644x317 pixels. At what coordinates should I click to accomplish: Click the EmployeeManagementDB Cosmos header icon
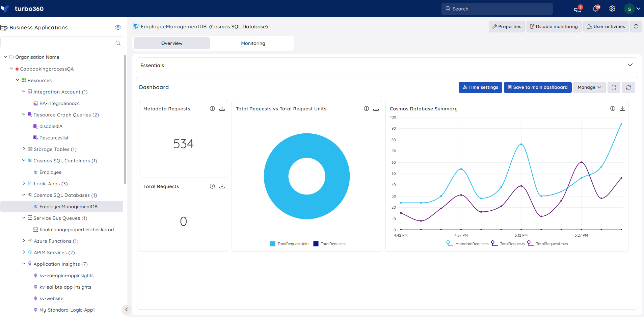click(x=136, y=26)
